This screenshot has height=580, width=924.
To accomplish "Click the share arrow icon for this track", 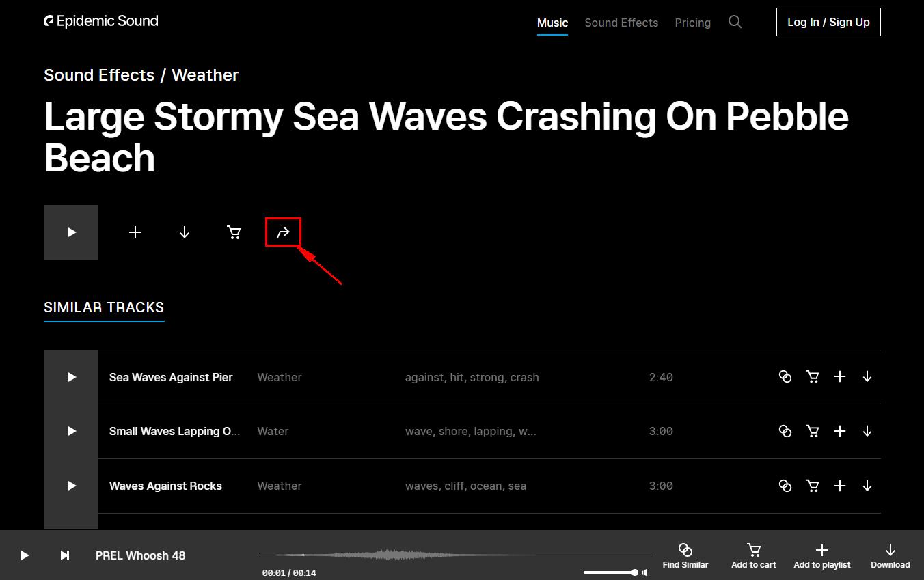I will point(283,232).
